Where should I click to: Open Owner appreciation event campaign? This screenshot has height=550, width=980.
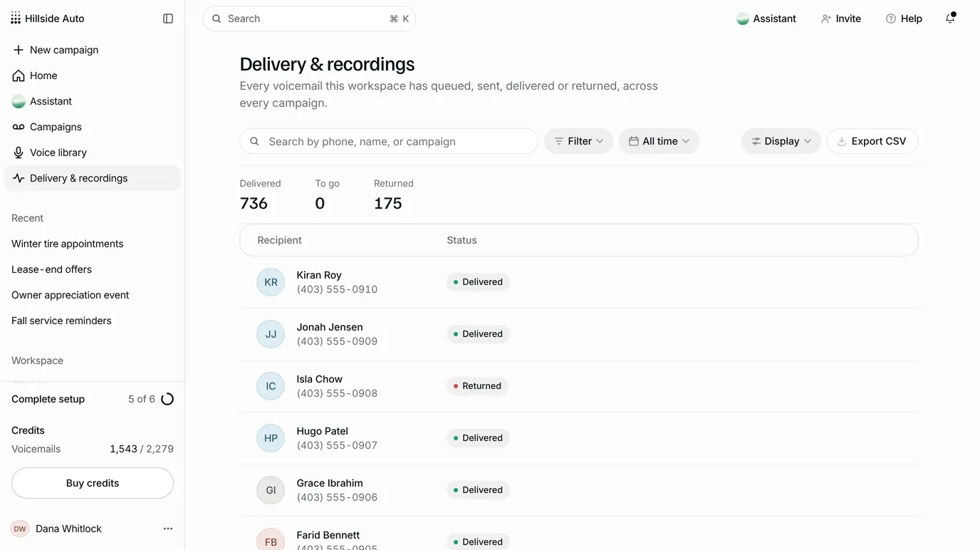point(71,295)
